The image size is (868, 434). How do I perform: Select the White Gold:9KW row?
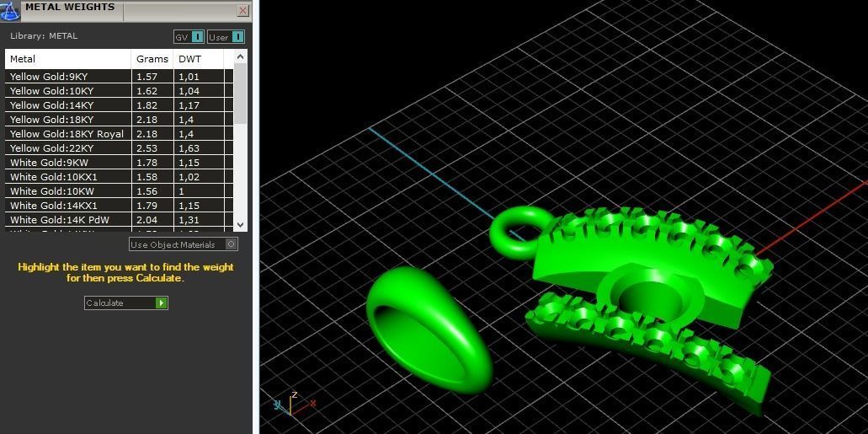(x=119, y=163)
